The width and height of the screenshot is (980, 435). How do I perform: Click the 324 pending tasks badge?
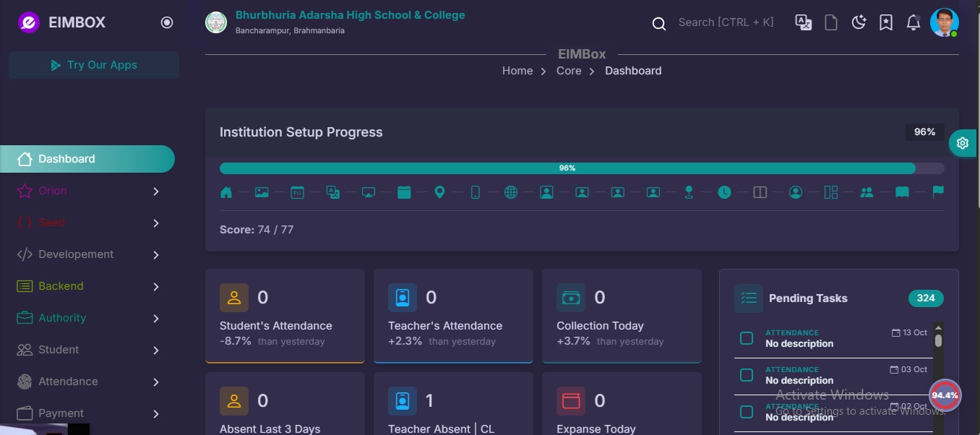pyautogui.click(x=926, y=298)
